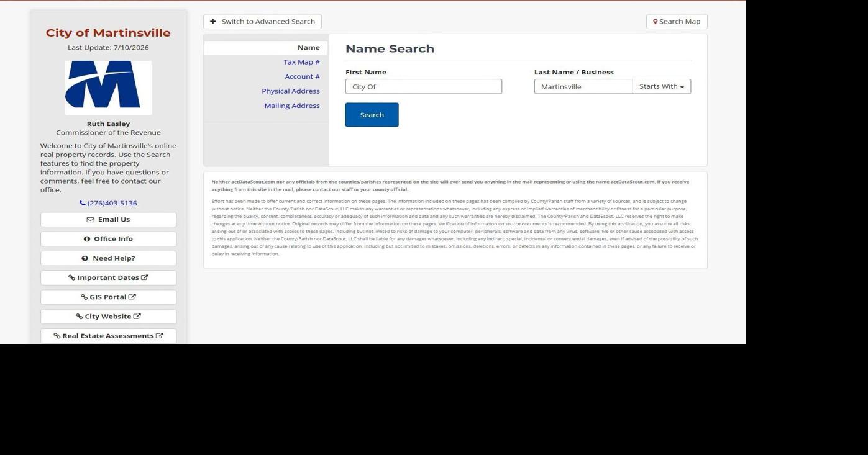Switch to Physical Address search
Image resolution: width=868 pixels, height=455 pixels.
coord(291,91)
